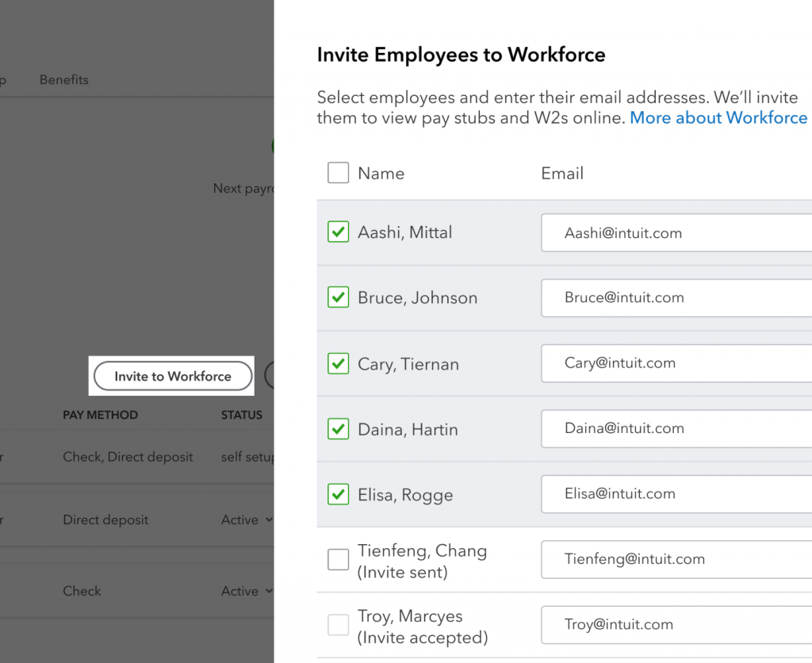Uncheck the Aashi, Mittal checkbox
The height and width of the screenshot is (663, 812).
pos(338,232)
